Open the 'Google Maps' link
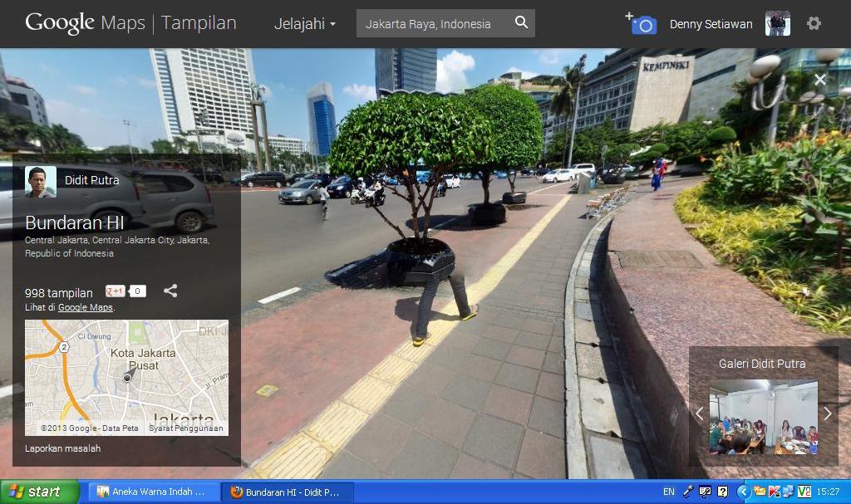The image size is (851, 504). coord(85,308)
